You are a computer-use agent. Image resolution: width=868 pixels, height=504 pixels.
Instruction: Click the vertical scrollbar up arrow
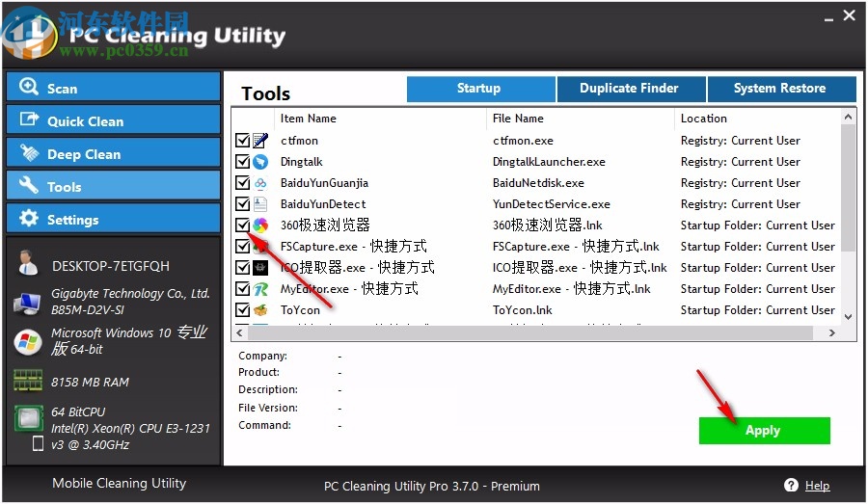(848, 117)
